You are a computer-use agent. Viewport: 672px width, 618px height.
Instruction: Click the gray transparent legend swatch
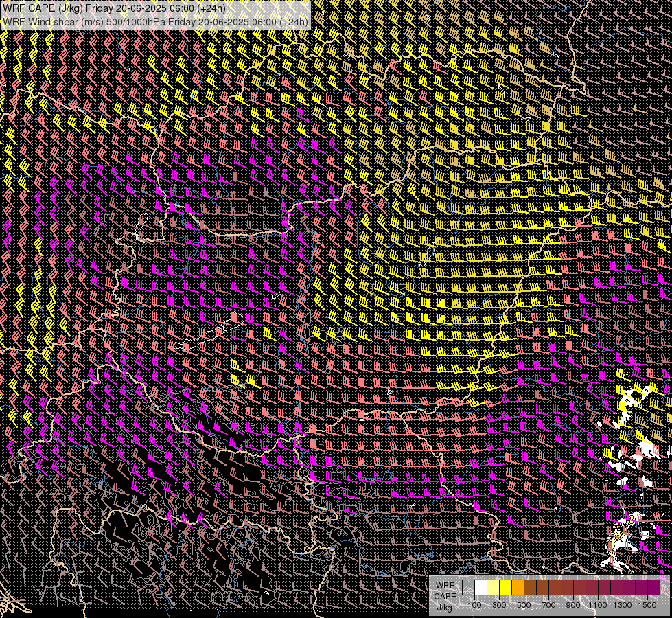pos(468,587)
